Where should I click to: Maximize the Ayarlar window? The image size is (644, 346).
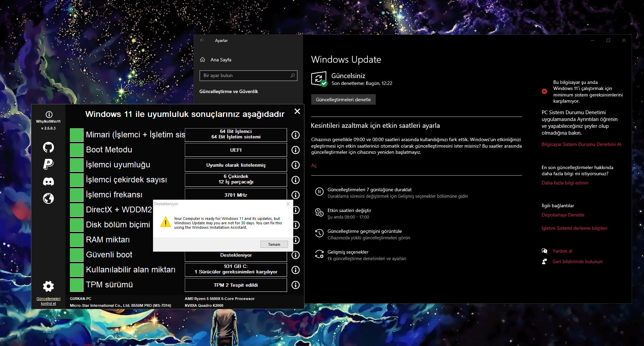click(x=608, y=40)
